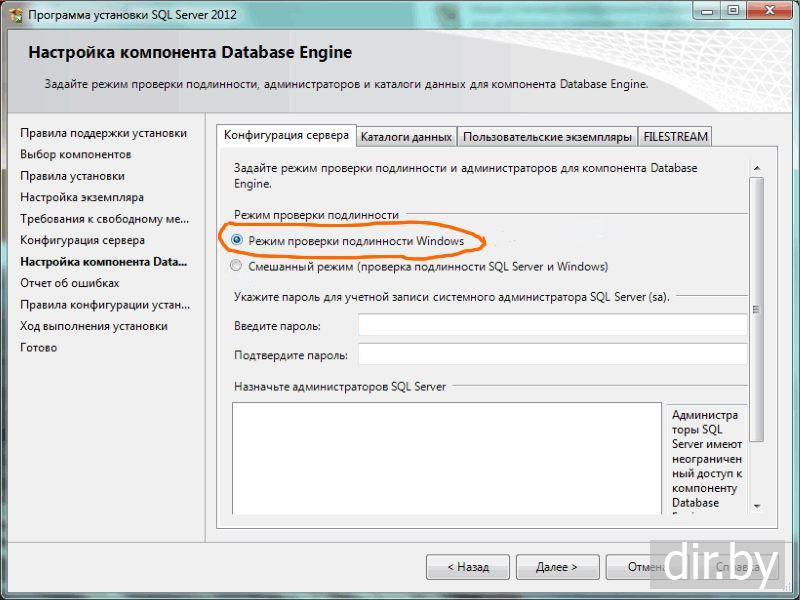Maximize the setup window

click(x=733, y=11)
